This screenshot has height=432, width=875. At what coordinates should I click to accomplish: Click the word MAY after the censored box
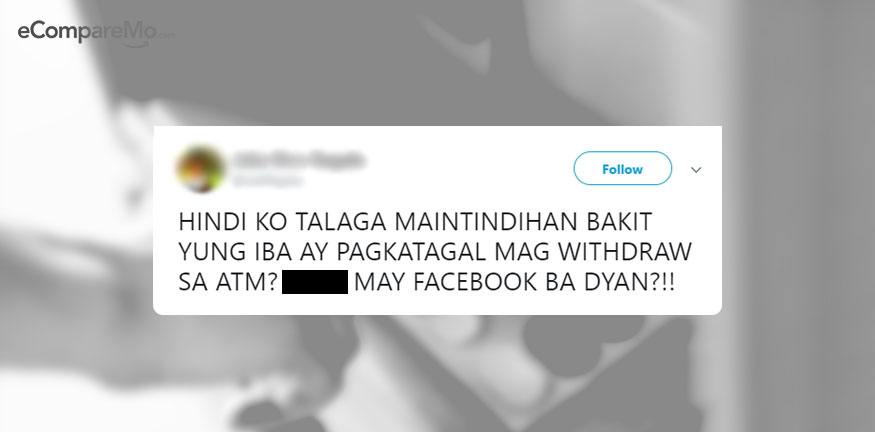pos(381,282)
